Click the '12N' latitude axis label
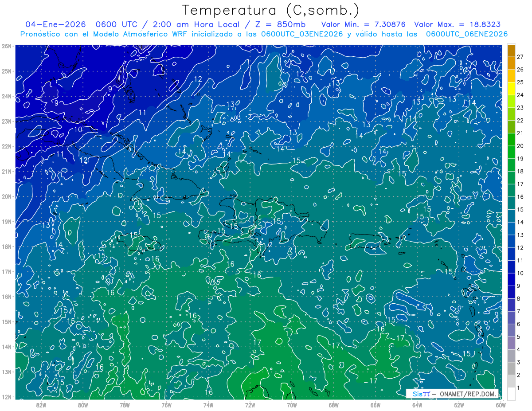The width and height of the screenshot is (532, 411). click(x=6, y=397)
